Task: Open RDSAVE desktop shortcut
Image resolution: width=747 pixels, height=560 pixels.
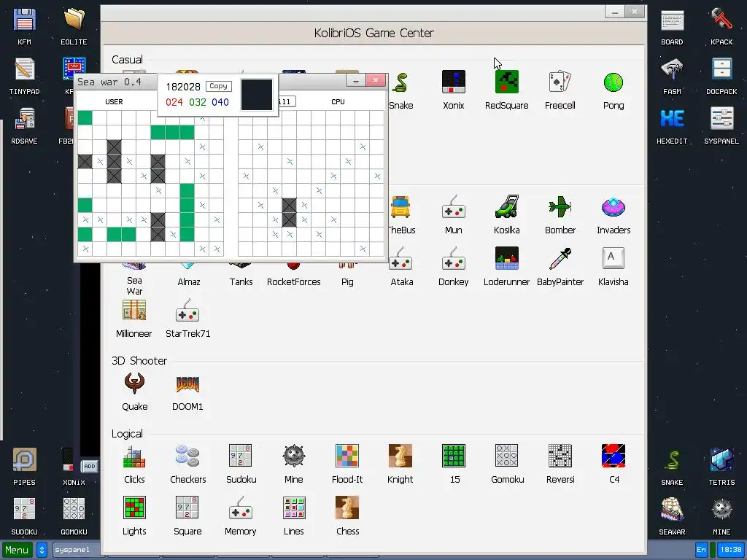Action: (x=24, y=125)
